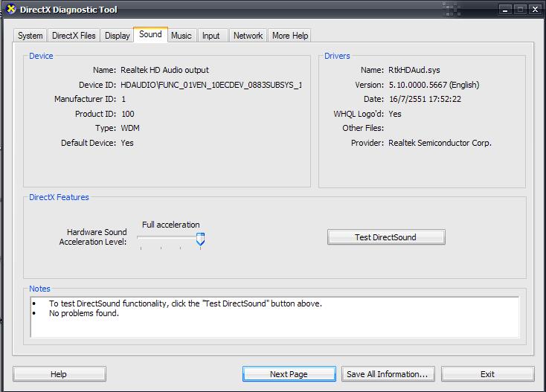
Task: Open the Input tab
Action: click(x=211, y=36)
